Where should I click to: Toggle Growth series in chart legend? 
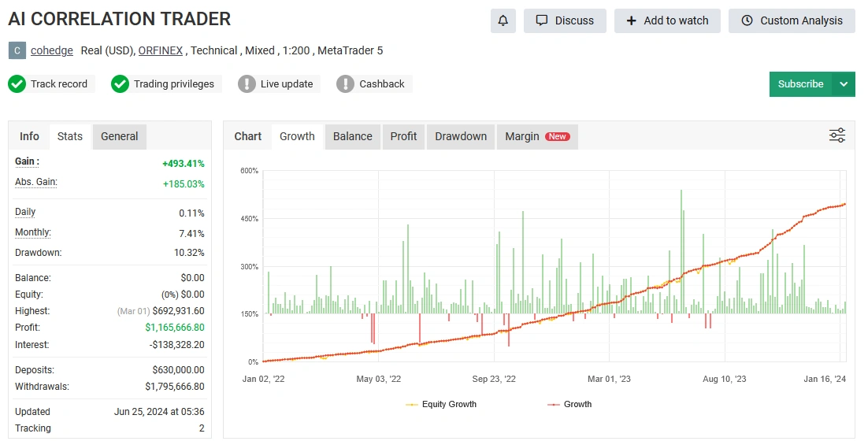coord(569,404)
